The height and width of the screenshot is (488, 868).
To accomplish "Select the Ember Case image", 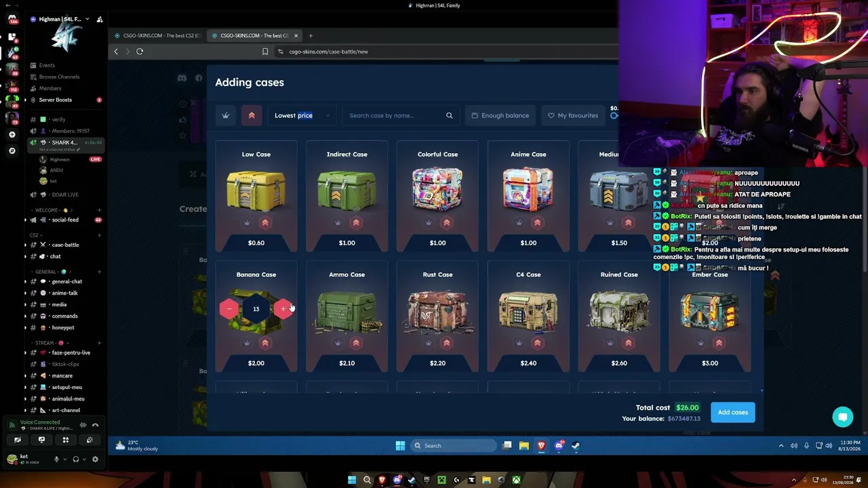I will point(710,311).
